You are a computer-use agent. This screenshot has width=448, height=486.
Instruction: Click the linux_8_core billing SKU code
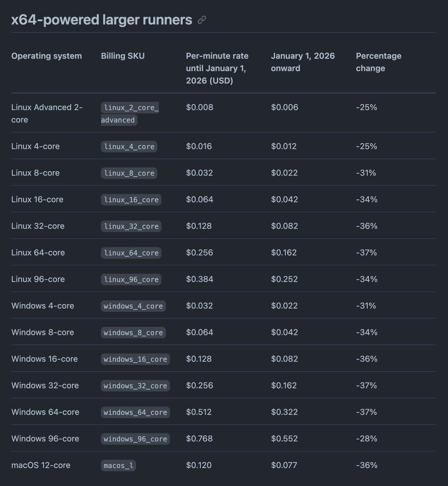[129, 173]
